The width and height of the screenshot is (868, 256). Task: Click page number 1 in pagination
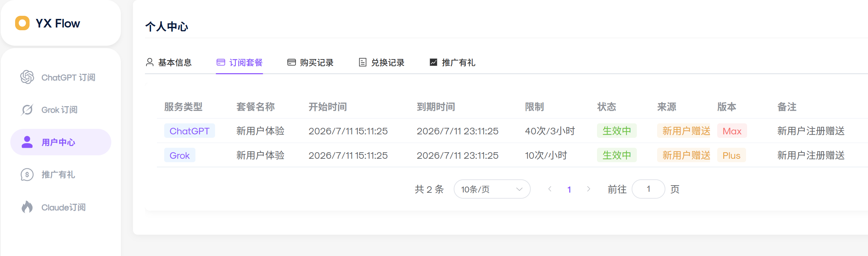pyautogui.click(x=569, y=189)
